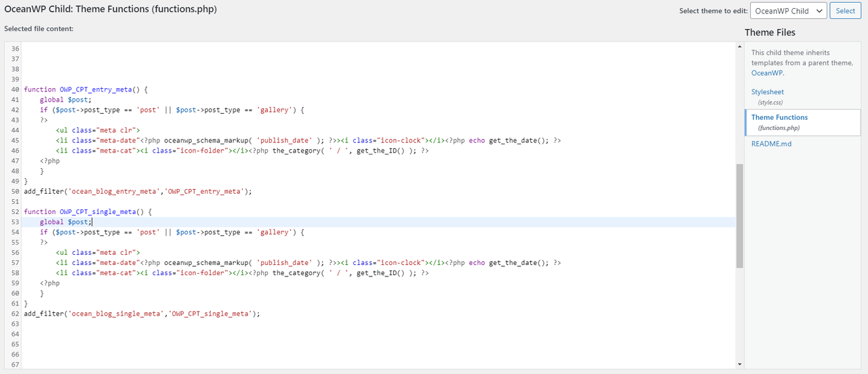Open the OceanWP parent theme link

pyautogui.click(x=767, y=72)
